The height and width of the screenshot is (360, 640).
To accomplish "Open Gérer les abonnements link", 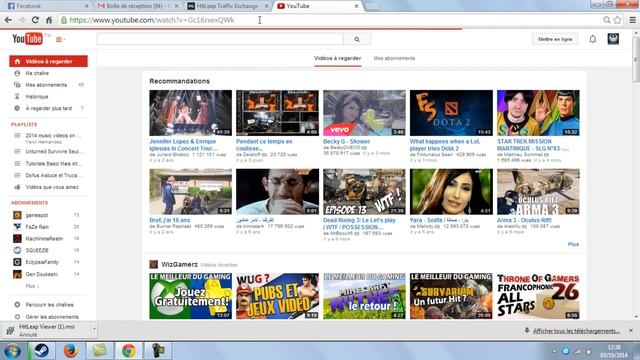I will coord(52,317).
